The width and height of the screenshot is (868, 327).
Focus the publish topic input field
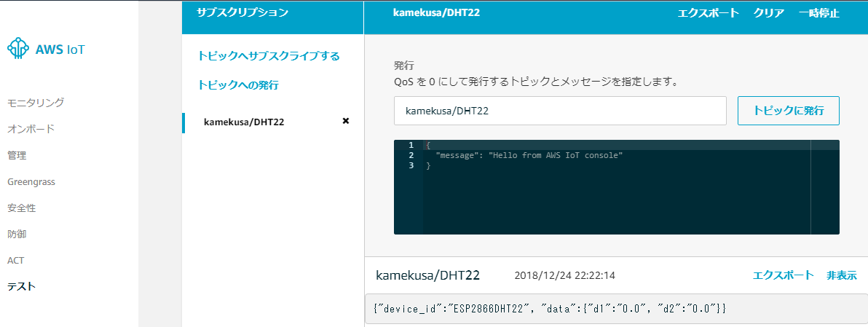point(560,111)
